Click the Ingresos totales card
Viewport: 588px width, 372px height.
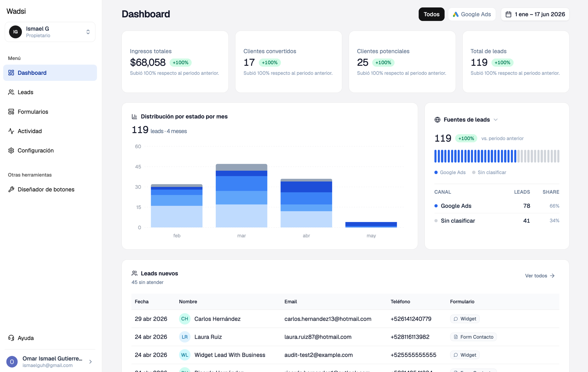pos(175,62)
